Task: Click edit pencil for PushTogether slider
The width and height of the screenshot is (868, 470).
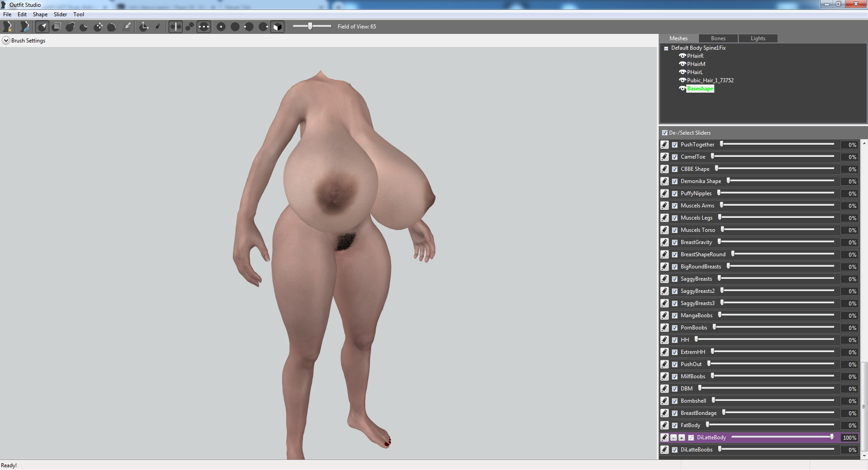Action: pyautogui.click(x=665, y=145)
